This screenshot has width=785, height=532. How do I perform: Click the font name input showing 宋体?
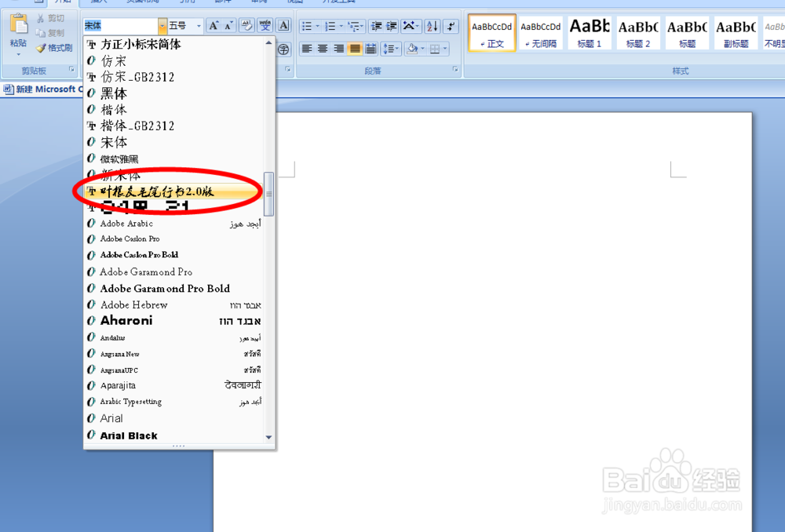pyautogui.click(x=120, y=26)
